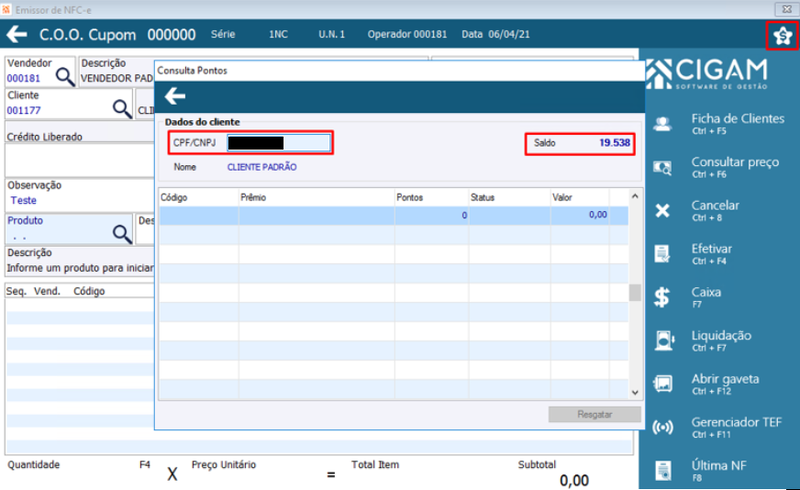Screen dimensions: 800x490
Task: Click the Status column header
Action: (x=509, y=198)
